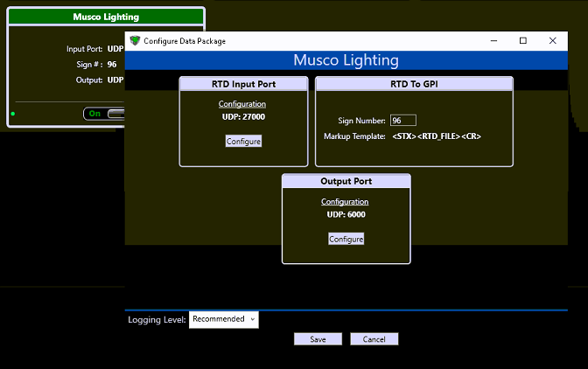Click the 'Logging Level:' label
588x369 pixels.
point(157,320)
